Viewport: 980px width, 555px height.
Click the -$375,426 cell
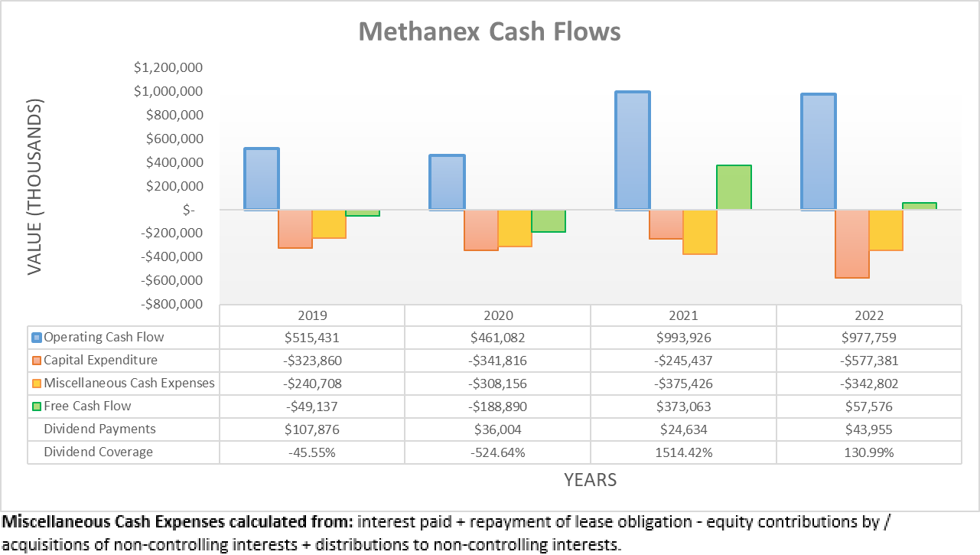(683, 384)
